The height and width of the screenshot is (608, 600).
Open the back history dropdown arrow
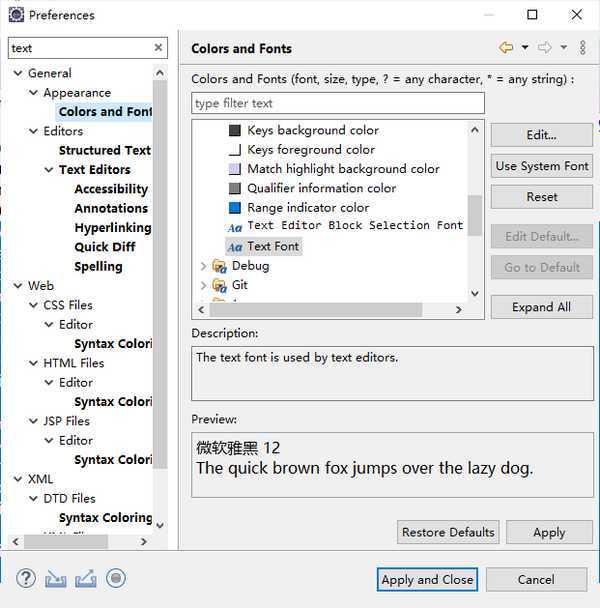(525, 48)
